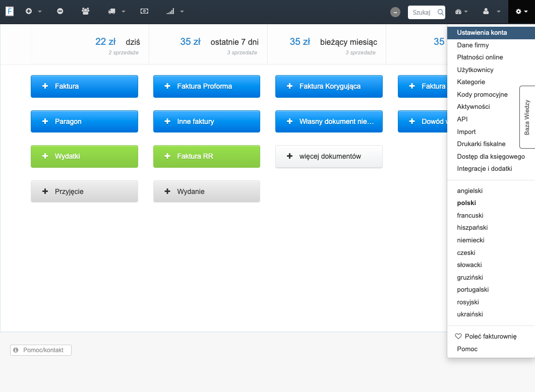Viewport: 535px width, 392px height.
Task: Create a Faktura RR
Action: coord(207,157)
